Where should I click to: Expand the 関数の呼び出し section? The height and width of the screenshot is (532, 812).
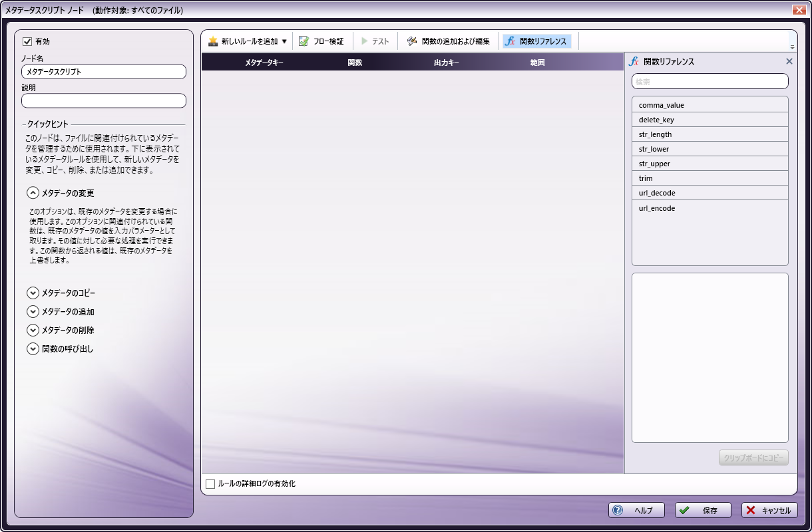coord(33,348)
